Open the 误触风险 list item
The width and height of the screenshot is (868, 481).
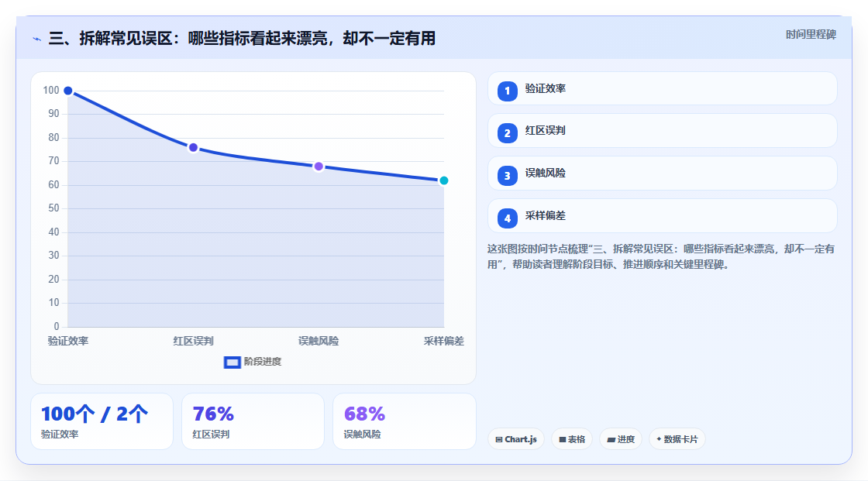pyautogui.click(x=662, y=174)
